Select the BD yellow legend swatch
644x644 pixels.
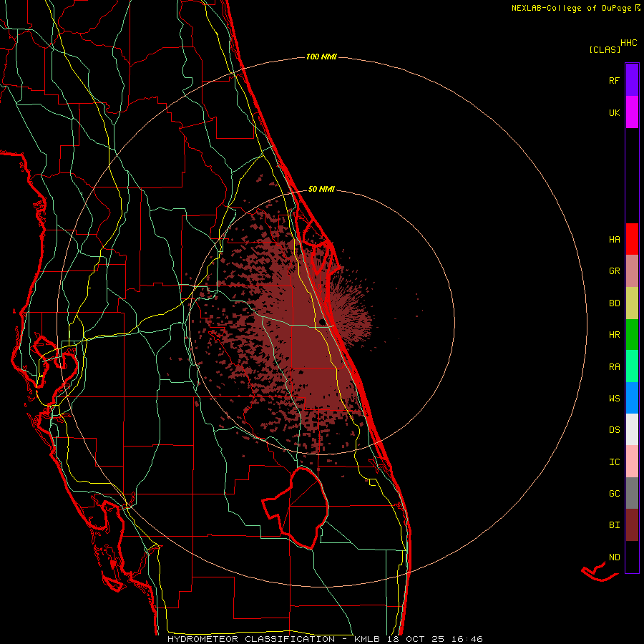(632, 303)
